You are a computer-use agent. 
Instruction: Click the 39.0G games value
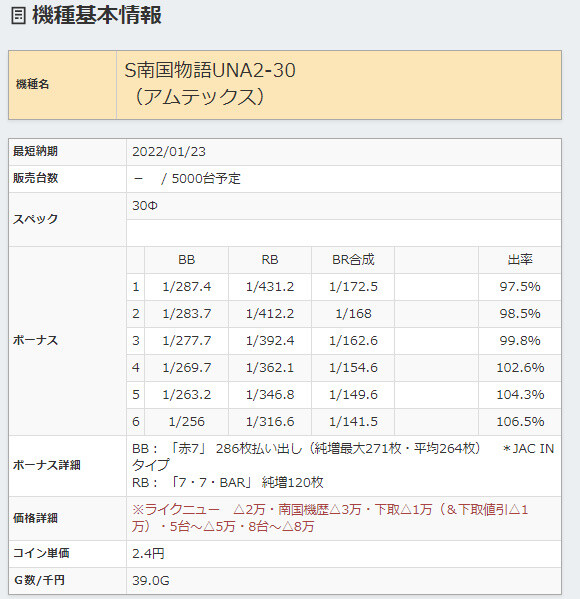point(151,580)
